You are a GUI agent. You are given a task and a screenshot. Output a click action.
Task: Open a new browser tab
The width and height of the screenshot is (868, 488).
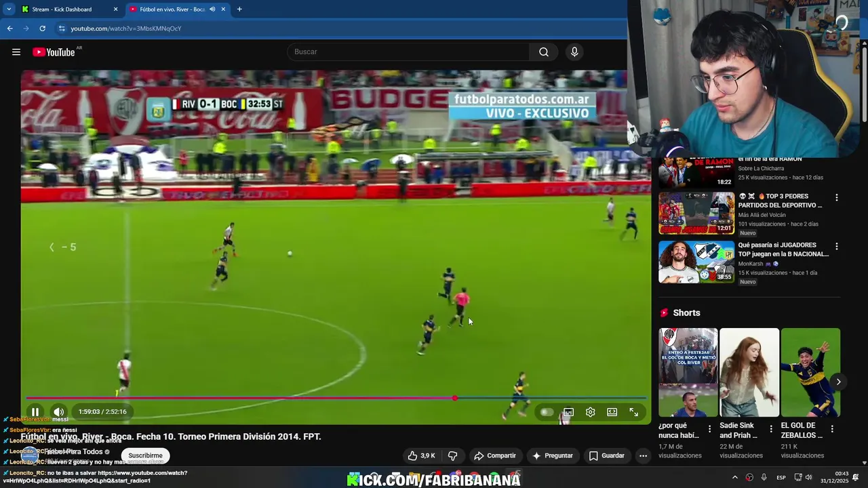click(x=239, y=9)
